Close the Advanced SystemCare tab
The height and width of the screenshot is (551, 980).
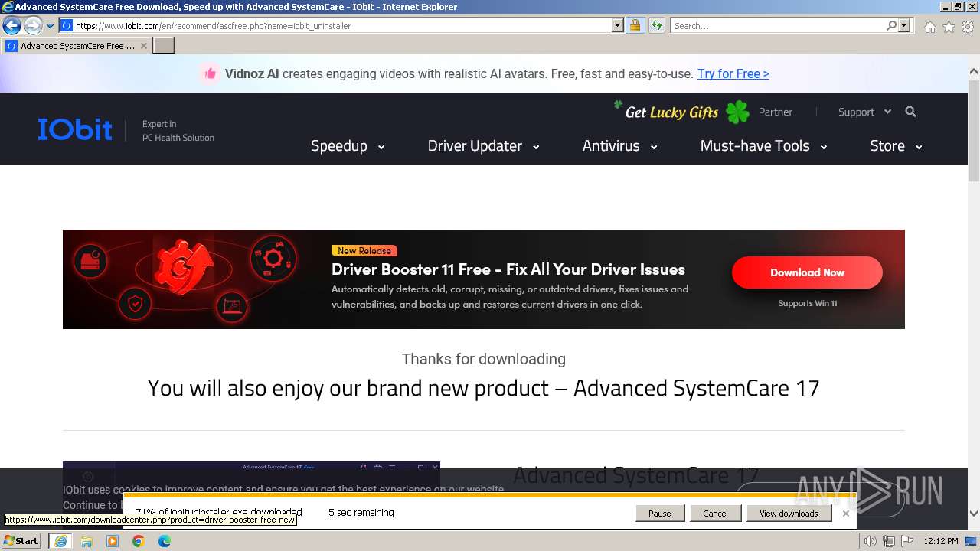click(x=144, y=46)
